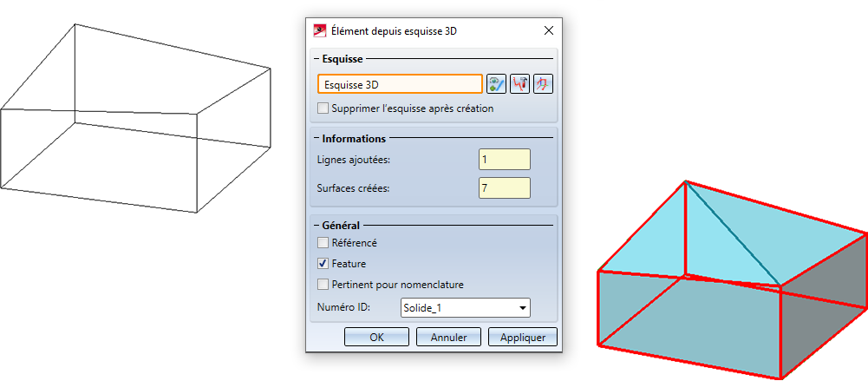This screenshot has height=381, width=868.
Task: Collapse the Informations section
Action: [317, 138]
